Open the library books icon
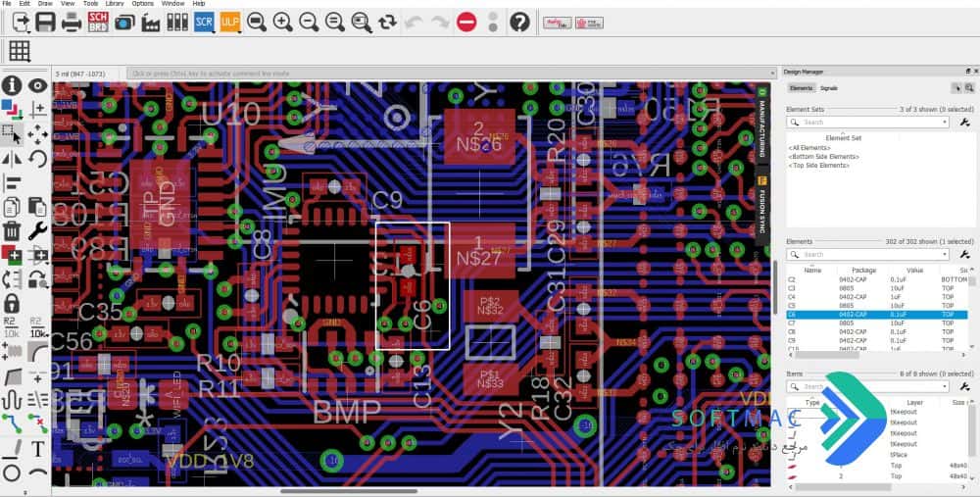This screenshot has height=497, width=980. coord(177,23)
